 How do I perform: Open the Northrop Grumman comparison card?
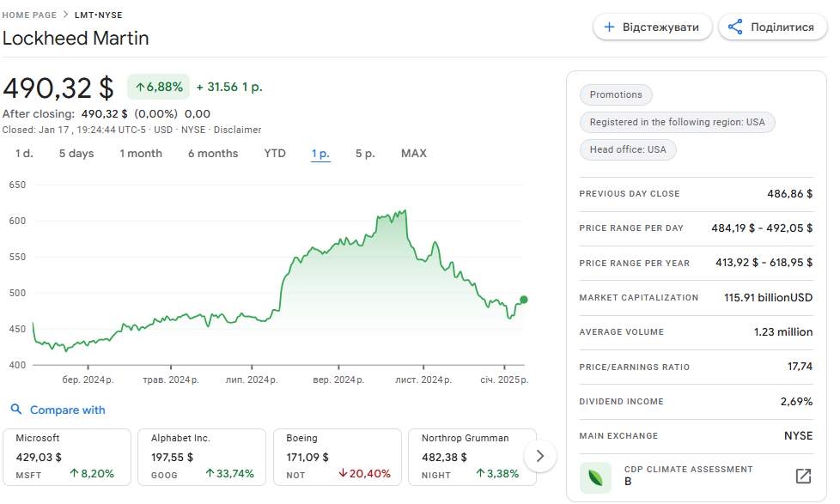tap(472, 457)
